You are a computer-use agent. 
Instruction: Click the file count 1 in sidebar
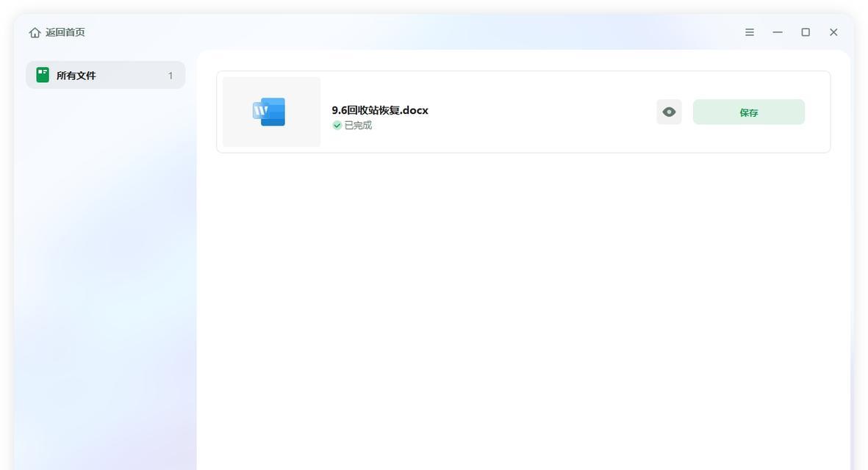[x=171, y=76]
